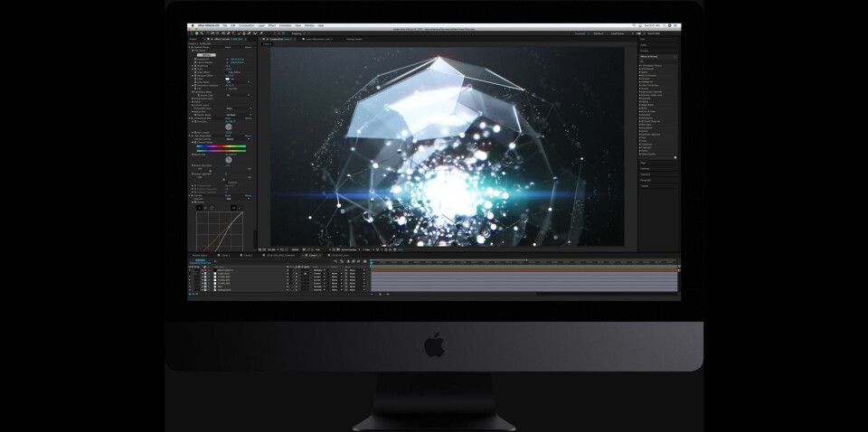Enable the Colorize checkbox
868x432 pixels.
pos(226,182)
